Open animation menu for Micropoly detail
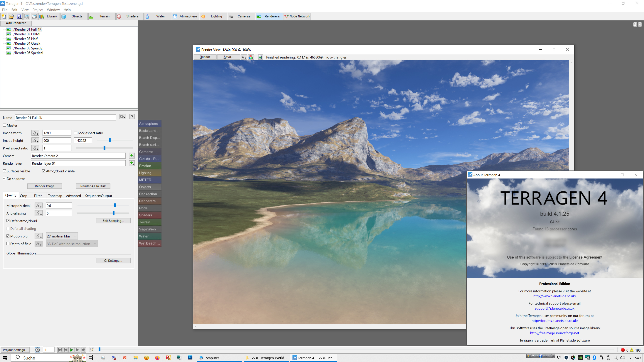This screenshot has height=362, width=644. 39,206
